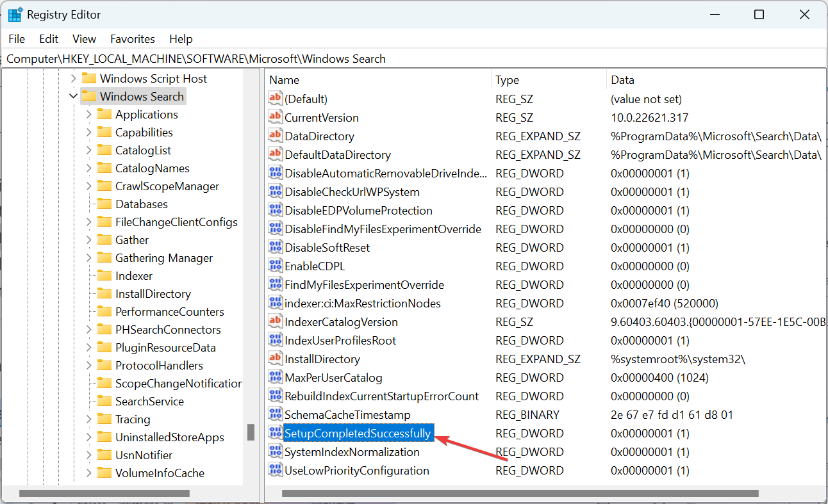
Task: Open the View menu
Action: click(x=84, y=39)
